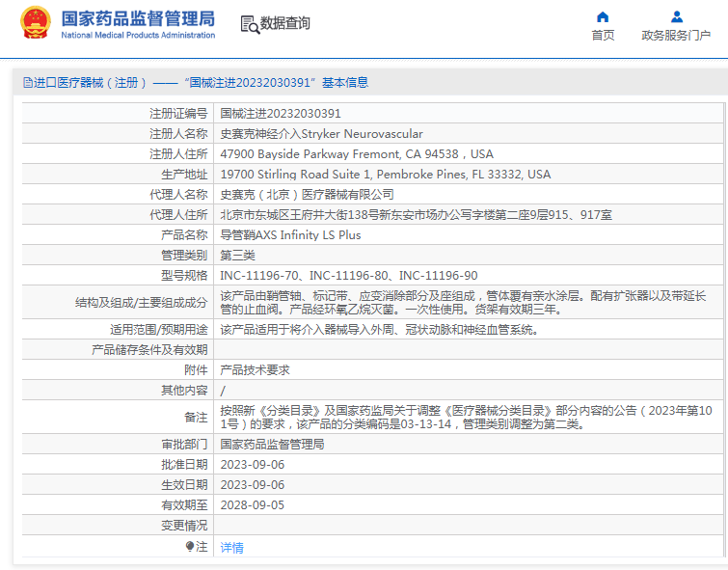Viewport: 728px width, 570px height.
Task: Click the slash value in 其他内容 row
Action: tap(223, 391)
